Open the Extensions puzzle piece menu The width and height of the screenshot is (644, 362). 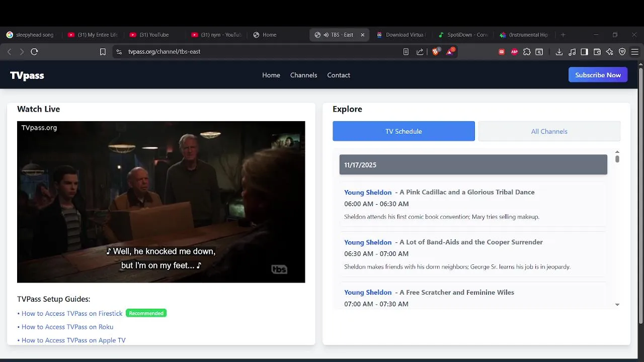pyautogui.click(x=527, y=52)
